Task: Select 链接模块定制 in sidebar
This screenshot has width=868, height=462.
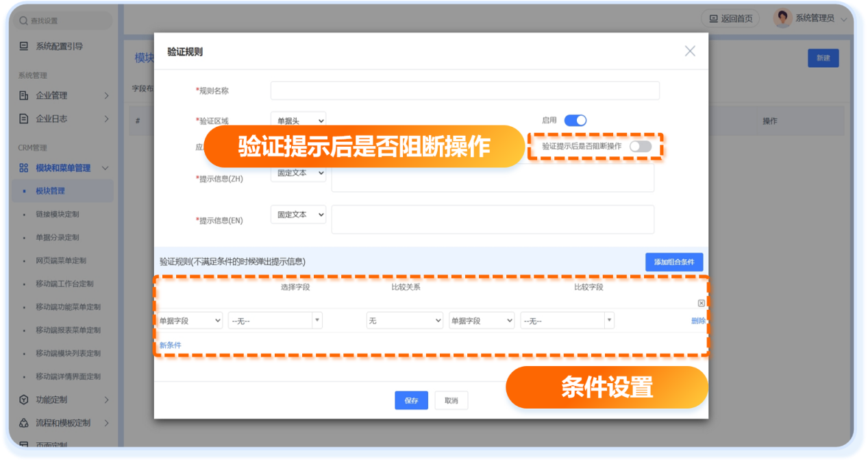Action: [58, 214]
